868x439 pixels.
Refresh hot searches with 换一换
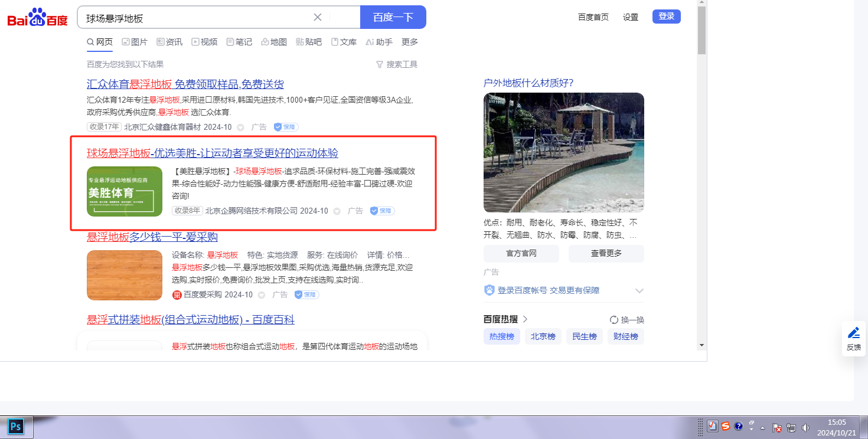tap(627, 320)
